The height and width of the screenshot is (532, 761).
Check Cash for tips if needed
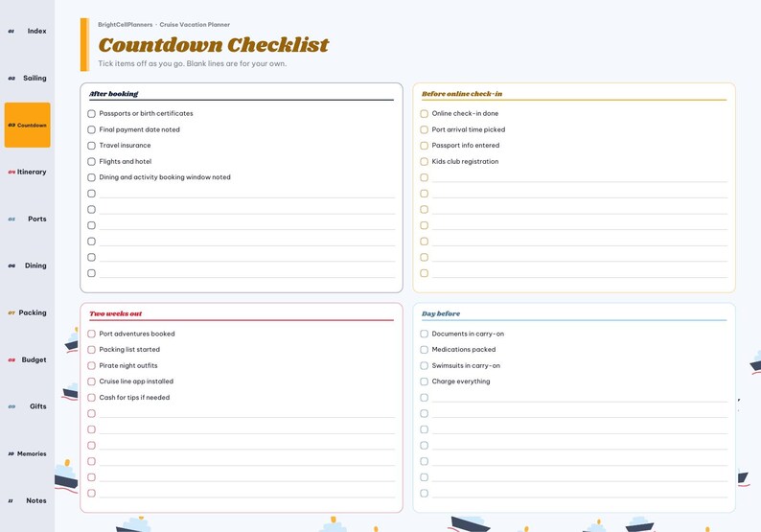[x=91, y=398]
